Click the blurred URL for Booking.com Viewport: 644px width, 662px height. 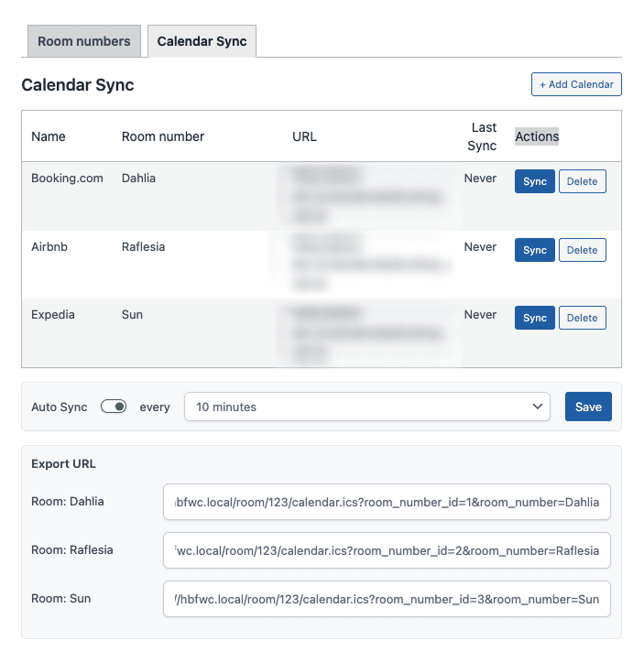click(x=366, y=194)
